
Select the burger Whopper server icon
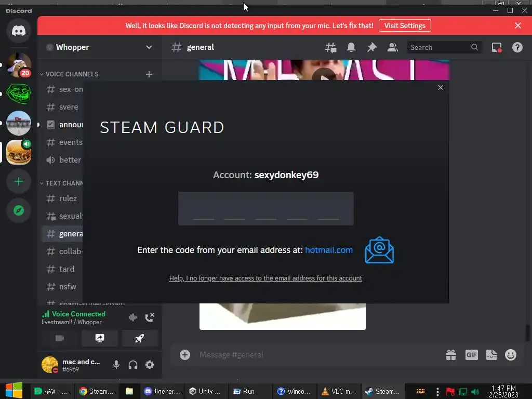pos(19,152)
